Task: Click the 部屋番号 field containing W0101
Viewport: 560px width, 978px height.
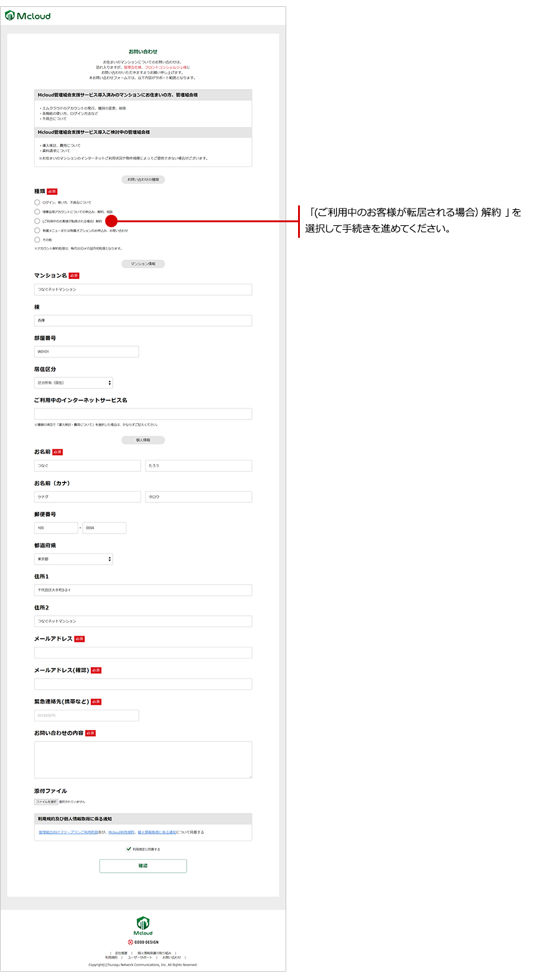Action: point(86,352)
